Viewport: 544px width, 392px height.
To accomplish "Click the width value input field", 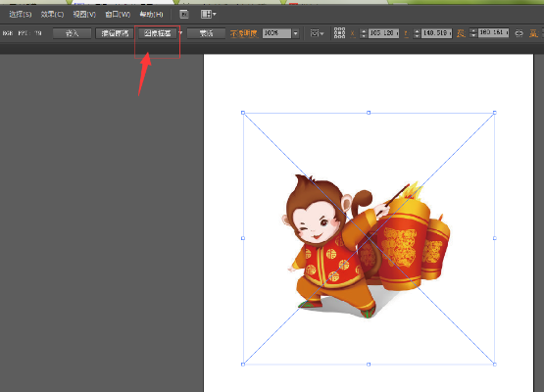I will point(493,33).
